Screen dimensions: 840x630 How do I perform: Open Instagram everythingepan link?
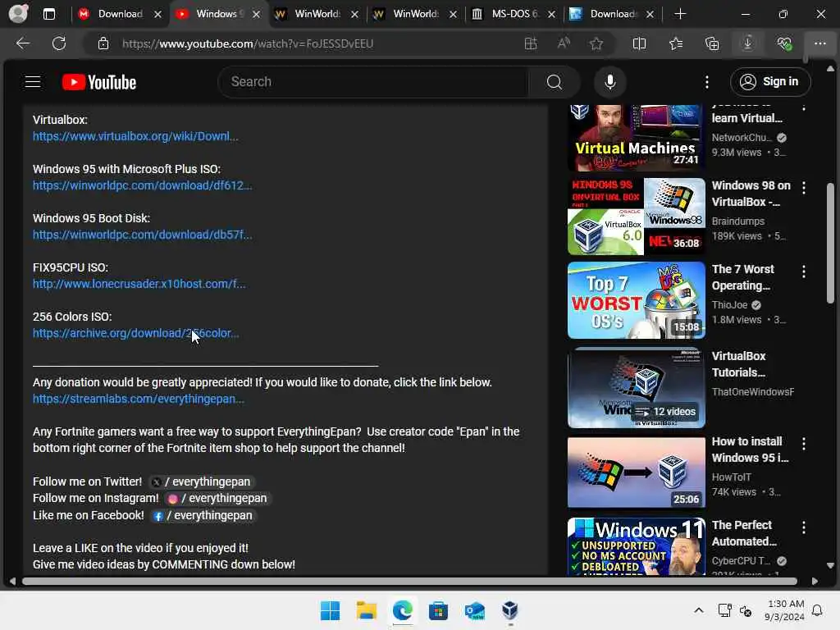(217, 498)
